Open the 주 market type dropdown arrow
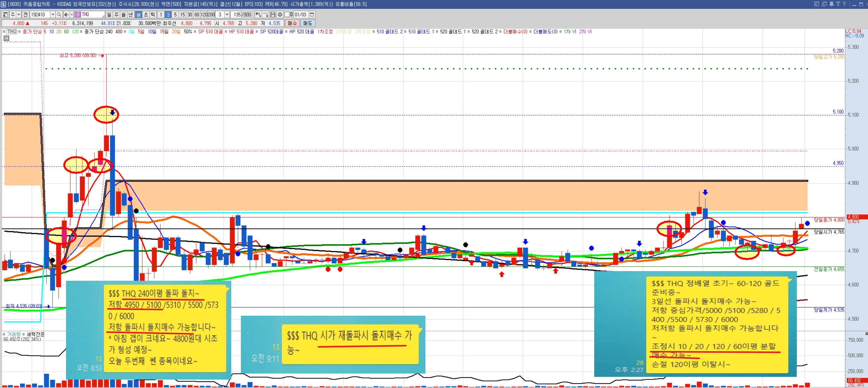Screen dimensions: 868x388 [x=19, y=14]
